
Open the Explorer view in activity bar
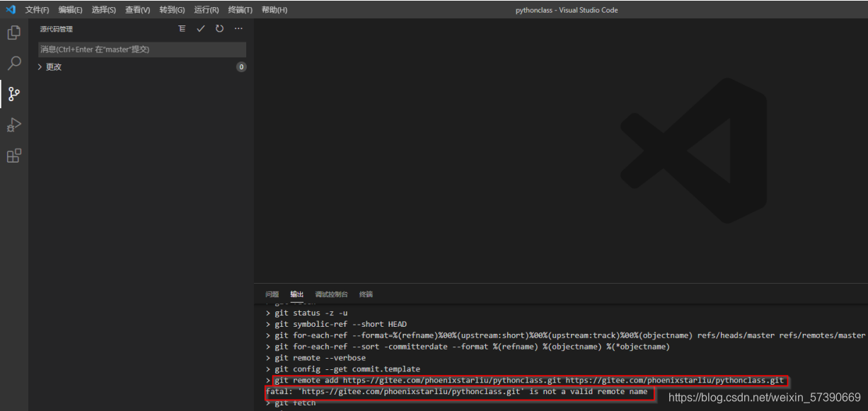coord(13,33)
